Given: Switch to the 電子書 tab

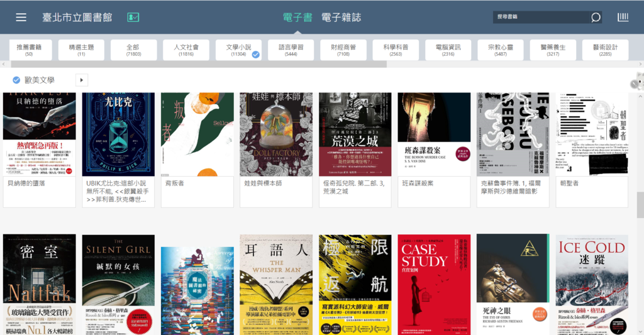Looking at the screenshot, I should click(297, 17).
